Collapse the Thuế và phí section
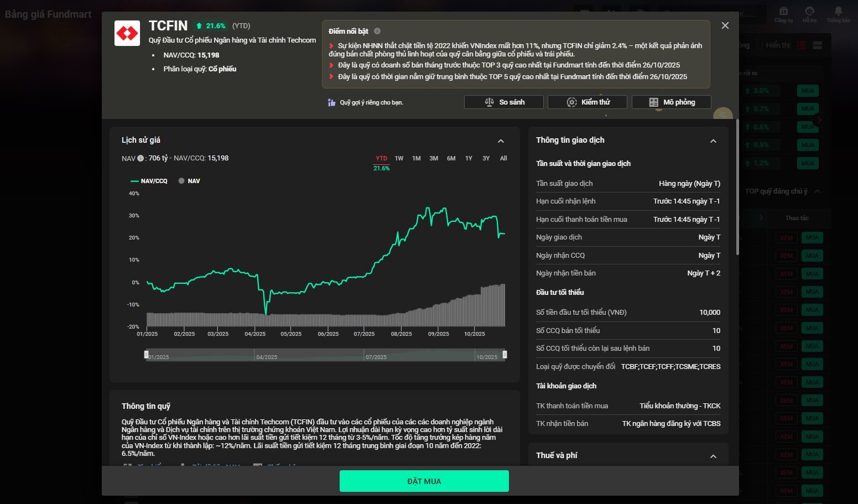This screenshot has width=858, height=504. point(713,456)
